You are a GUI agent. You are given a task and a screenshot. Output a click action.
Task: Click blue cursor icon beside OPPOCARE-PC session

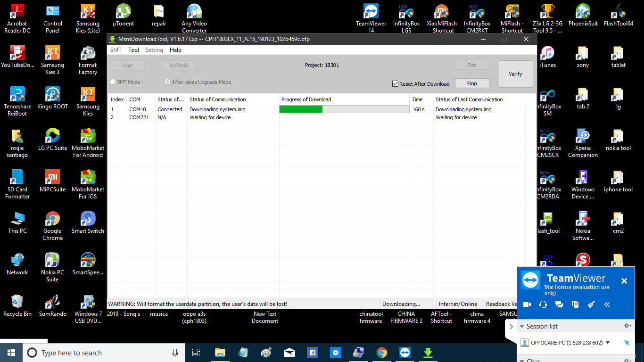(x=627, y=343)
